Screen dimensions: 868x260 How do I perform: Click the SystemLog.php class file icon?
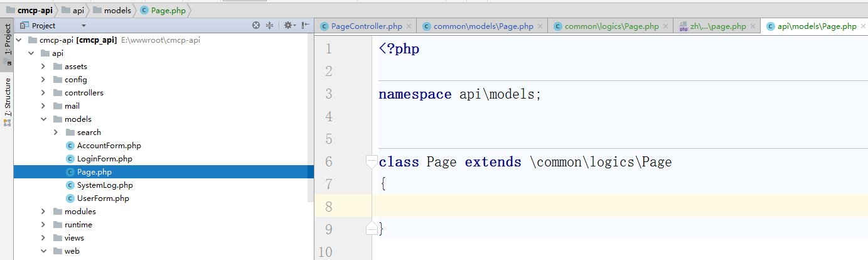pyautogui.click(x=70, y=185)
